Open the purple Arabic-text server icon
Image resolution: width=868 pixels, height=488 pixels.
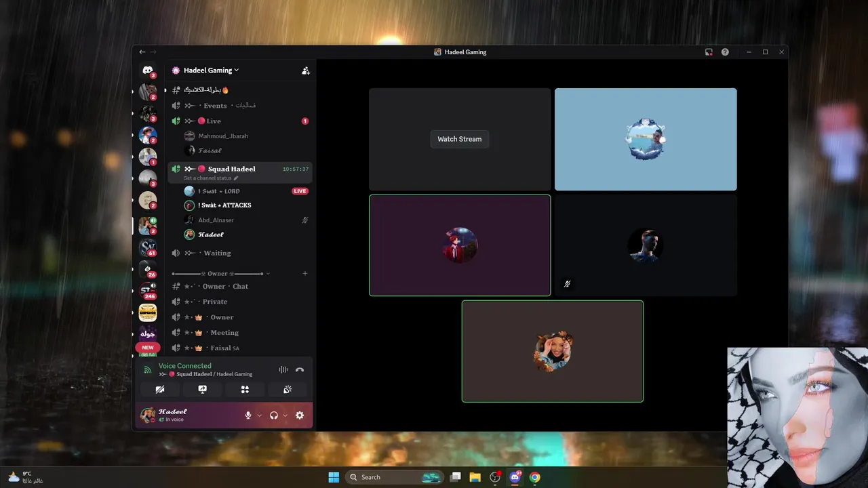coord(148,333)
